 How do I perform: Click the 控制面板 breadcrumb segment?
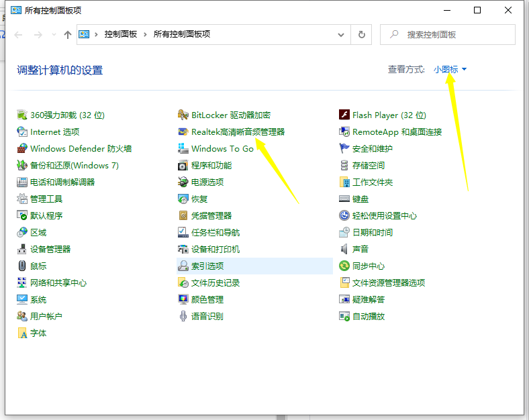coord(121,34)
